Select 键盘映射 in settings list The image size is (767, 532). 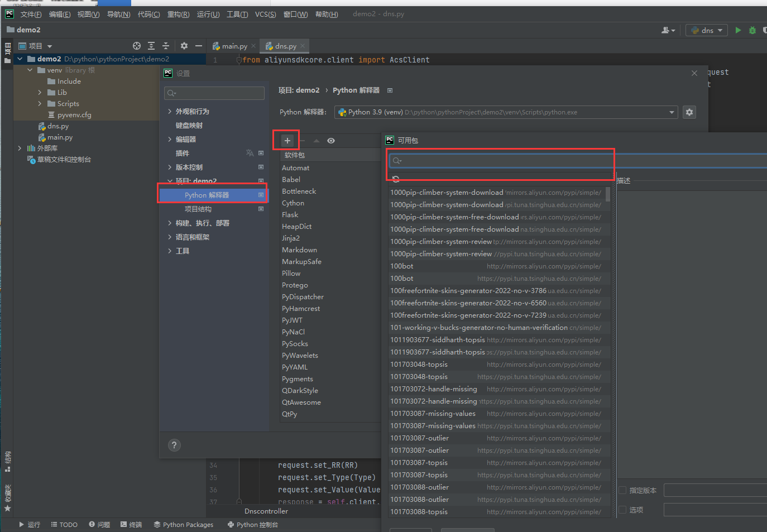point(189,126)
